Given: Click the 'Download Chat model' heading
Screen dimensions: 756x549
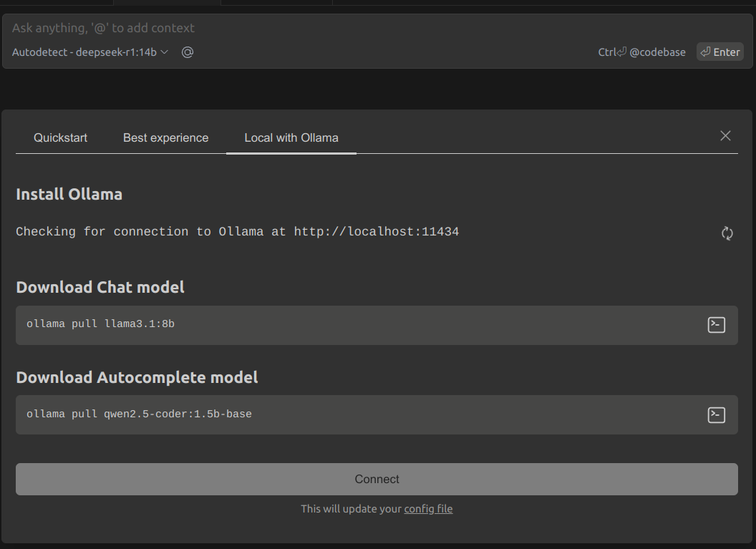Looking at the screenshot, I should point(100,287).
